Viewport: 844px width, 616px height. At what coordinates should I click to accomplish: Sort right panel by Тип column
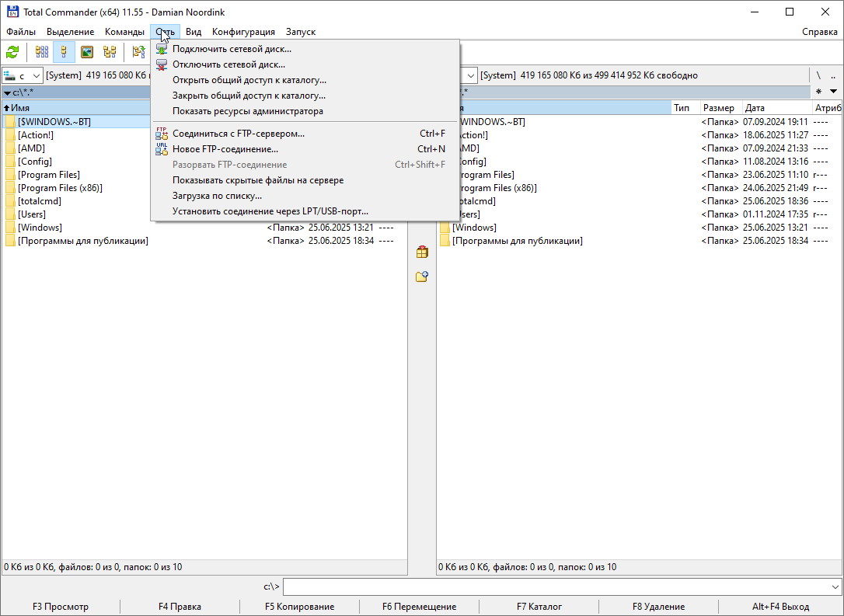click(685, 108)
